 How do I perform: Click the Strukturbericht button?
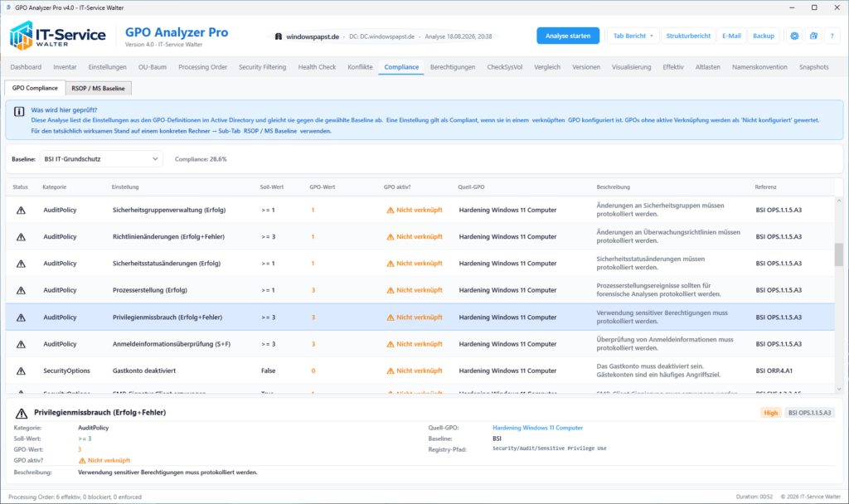(x=688, y=36)
